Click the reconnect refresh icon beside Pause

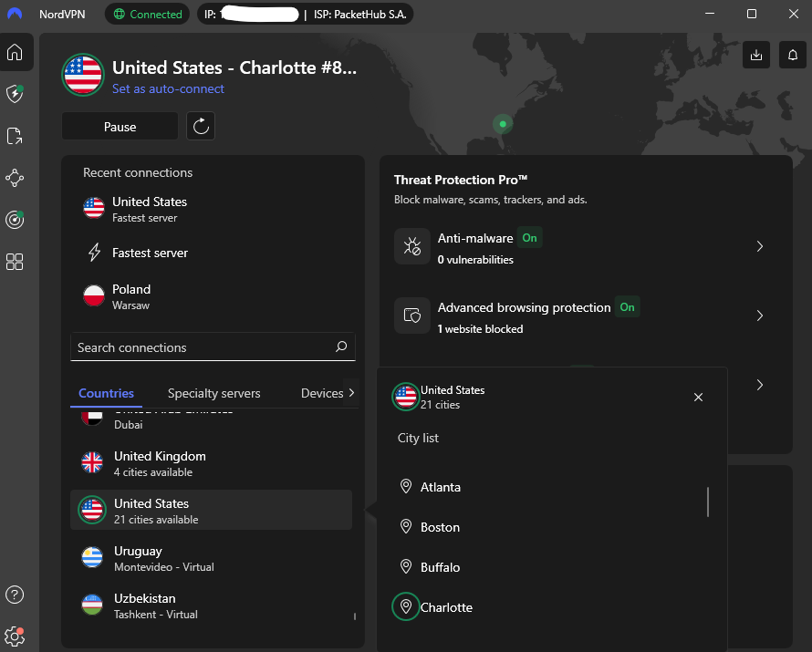tap(201, 126)
